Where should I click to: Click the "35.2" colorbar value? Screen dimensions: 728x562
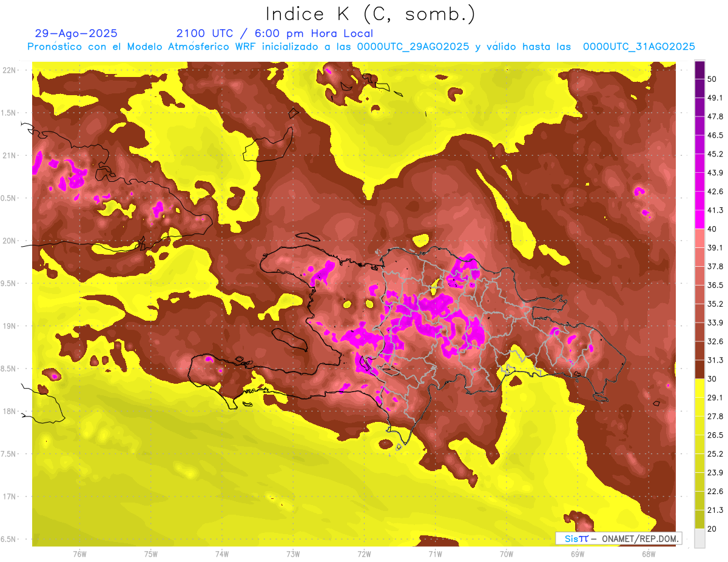pyautogui.click(x=715, y=304)
